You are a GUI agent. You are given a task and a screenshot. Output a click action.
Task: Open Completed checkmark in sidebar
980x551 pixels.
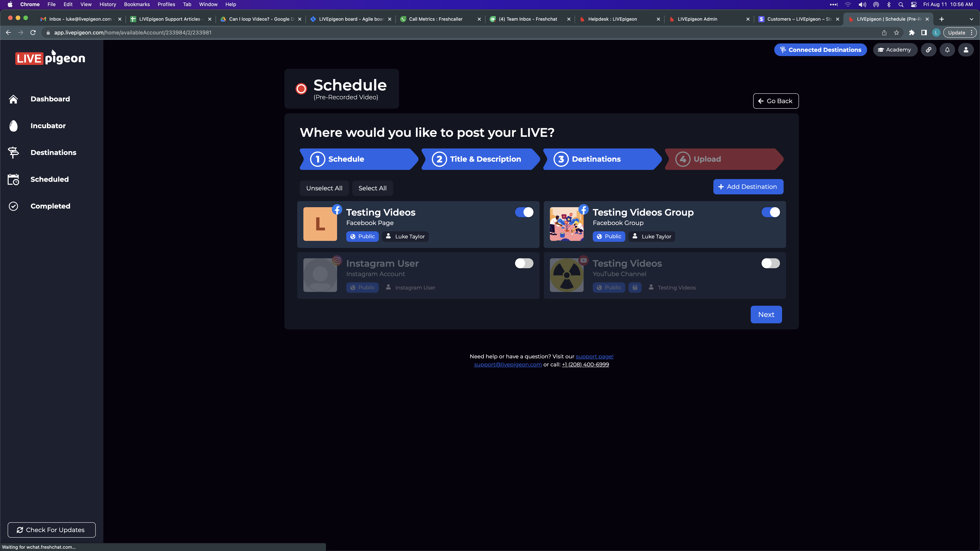pos(13,206)
